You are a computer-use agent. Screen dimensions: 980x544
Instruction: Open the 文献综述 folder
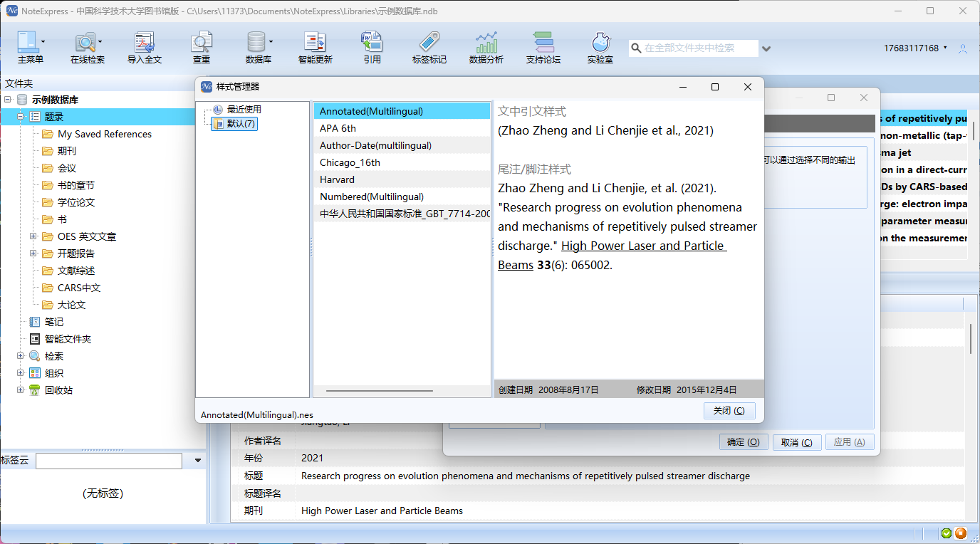pyautogui.click(x=68, y=271)
